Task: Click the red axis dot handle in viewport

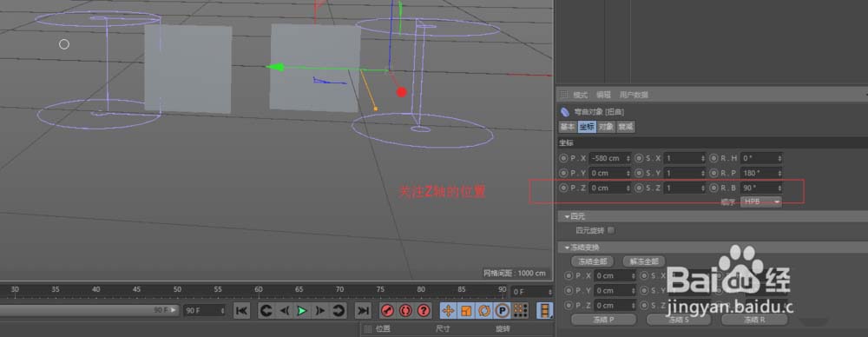Action: pyautogui.click(x=402, y=92)
